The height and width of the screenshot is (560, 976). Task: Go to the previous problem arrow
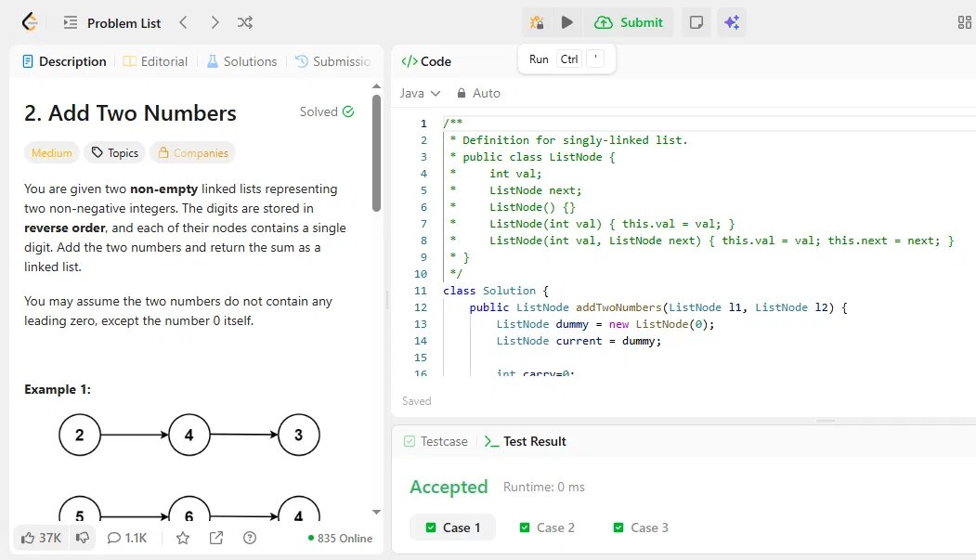click(183, 22)
